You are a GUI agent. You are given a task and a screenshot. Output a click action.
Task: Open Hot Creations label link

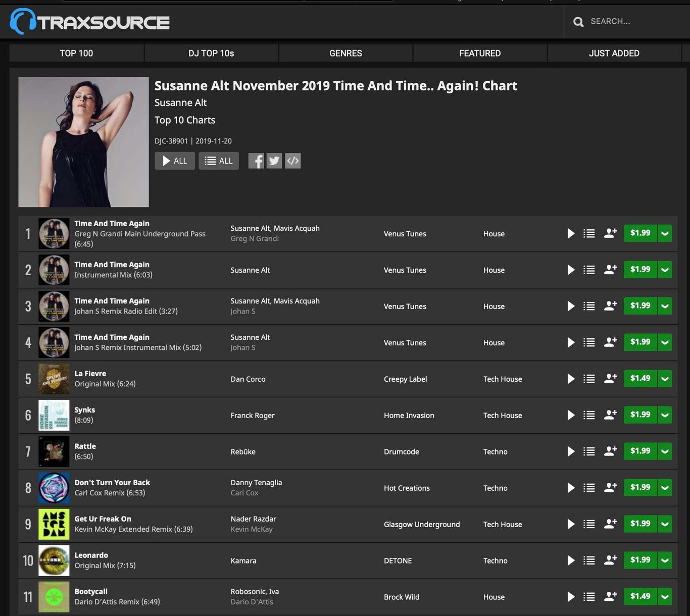[x=407, y=488]
